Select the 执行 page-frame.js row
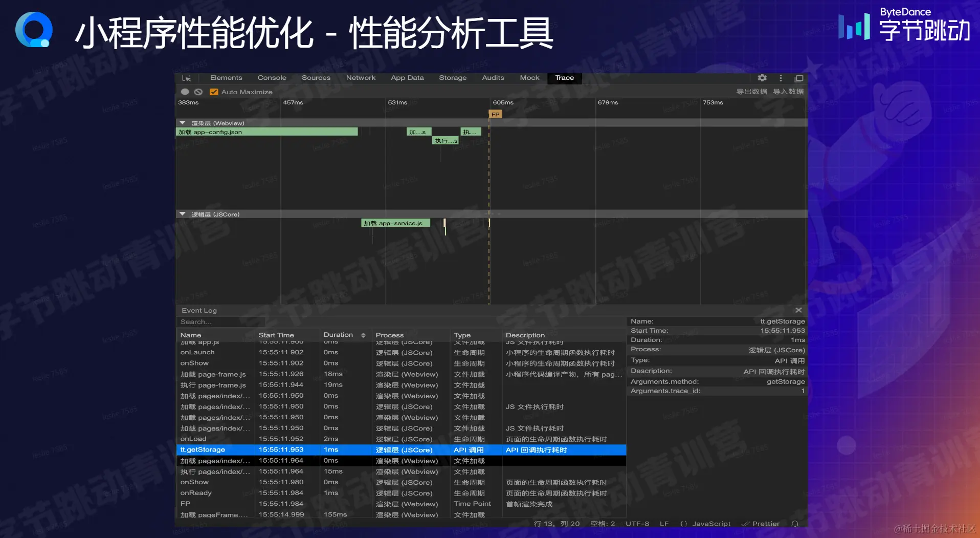 (x=401, y=385)
